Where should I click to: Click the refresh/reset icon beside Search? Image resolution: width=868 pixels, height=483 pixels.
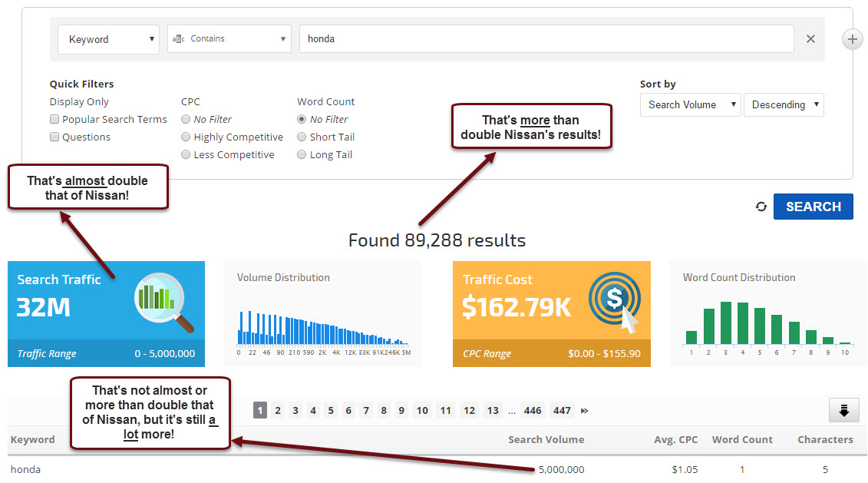(761, 207)
